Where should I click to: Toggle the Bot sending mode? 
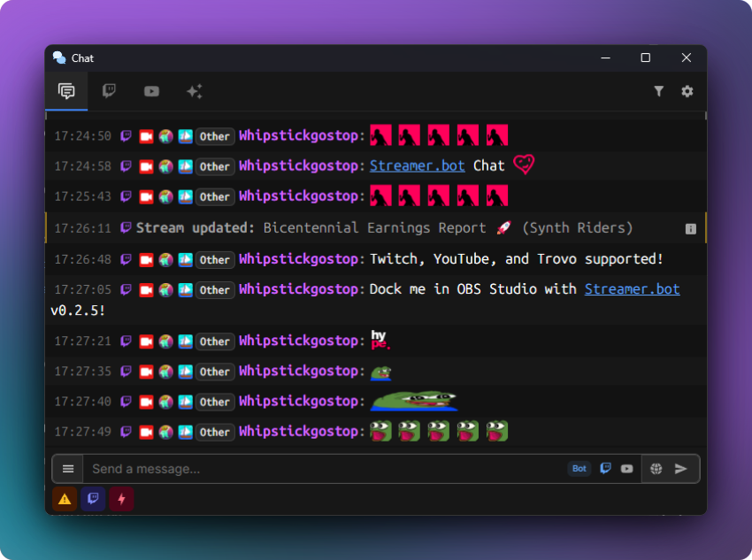coord(579,468)
